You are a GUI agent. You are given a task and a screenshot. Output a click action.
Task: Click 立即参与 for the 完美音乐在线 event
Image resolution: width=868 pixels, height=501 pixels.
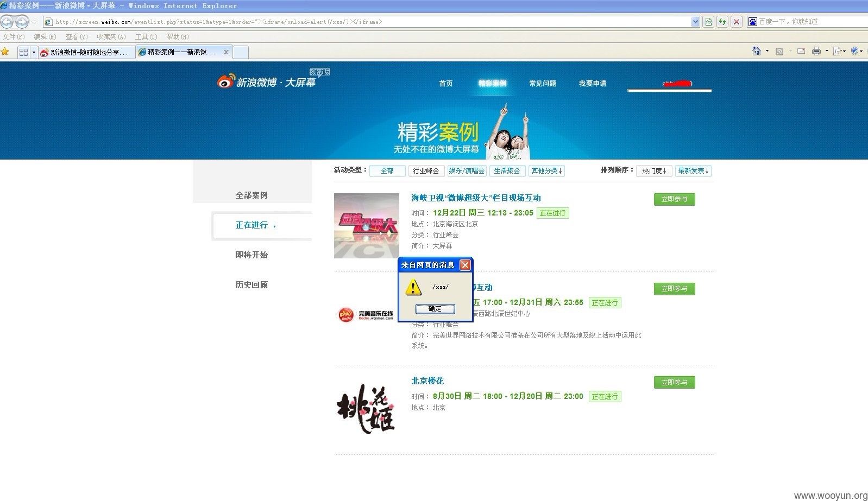click(x=675, y=289)
